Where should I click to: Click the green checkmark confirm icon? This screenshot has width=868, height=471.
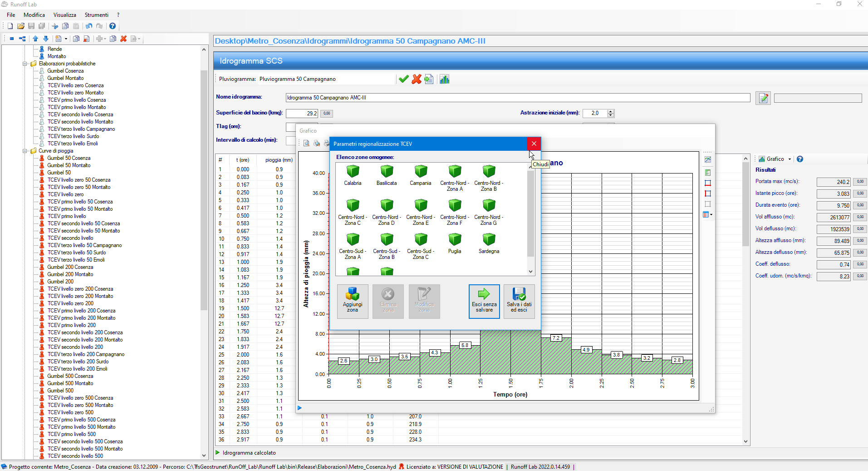point(403,79)
